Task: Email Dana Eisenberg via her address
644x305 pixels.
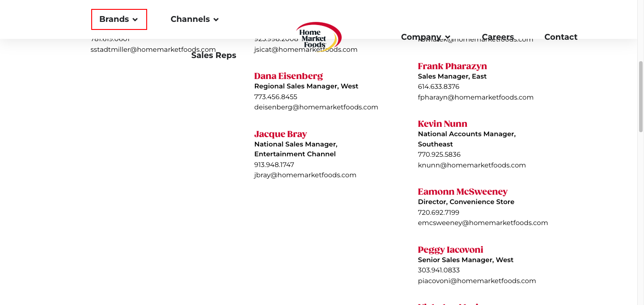Action: [x=316, y=107]
